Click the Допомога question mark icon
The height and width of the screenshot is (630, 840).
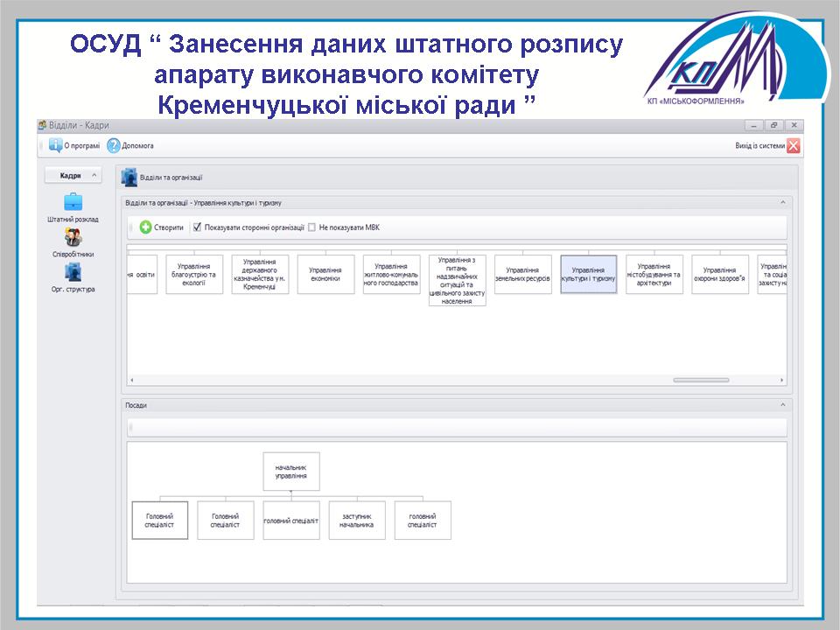pyautogui.click(x=113, y=145)
